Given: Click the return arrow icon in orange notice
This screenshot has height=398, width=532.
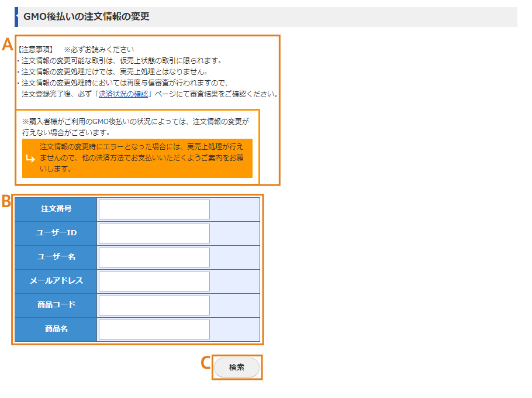Looking at the screenshot, I should (30, 158).
